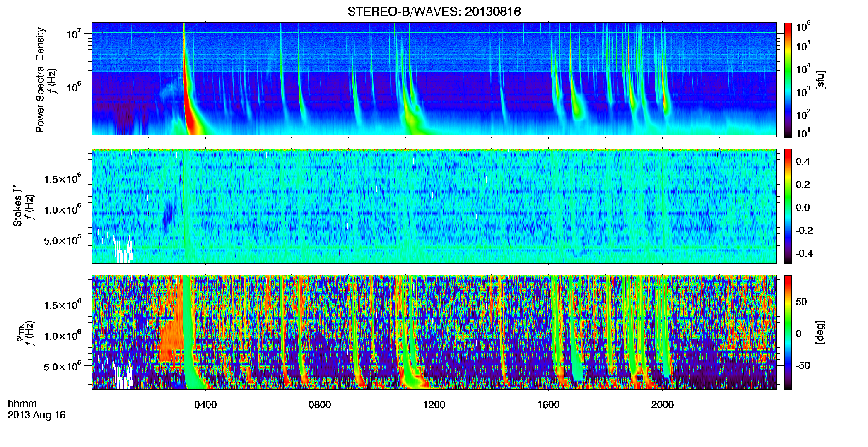This screenshot has height=447, width=868.
Task: Select the 10^6 value on the sfu colorbar
Action: point(803,27)
